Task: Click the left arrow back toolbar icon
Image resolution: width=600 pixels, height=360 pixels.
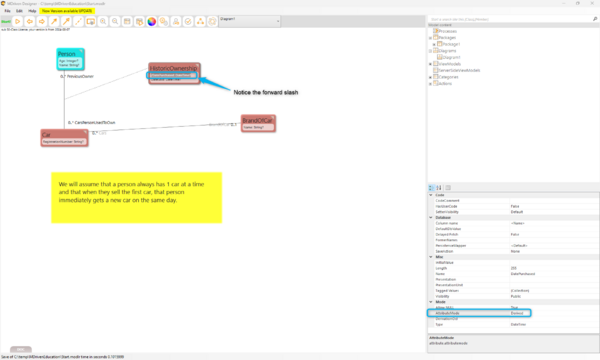Action: pyautogui.click(x=29, y=21)
